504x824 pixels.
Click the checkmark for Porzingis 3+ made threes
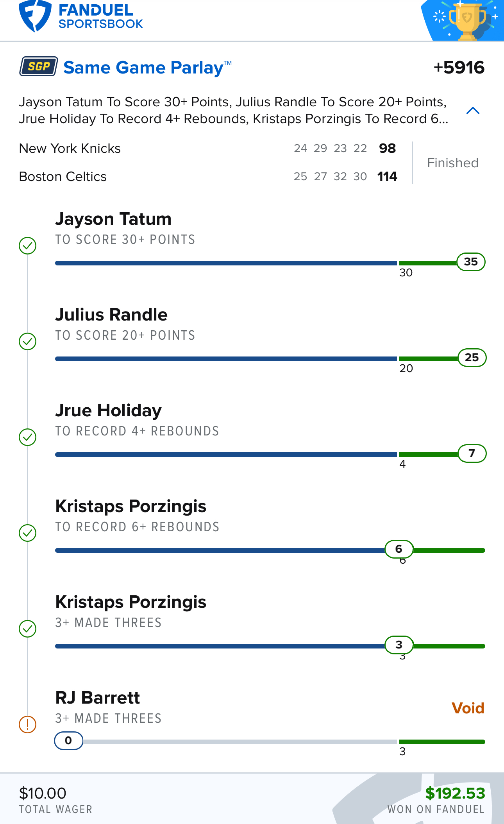(28, 629)
